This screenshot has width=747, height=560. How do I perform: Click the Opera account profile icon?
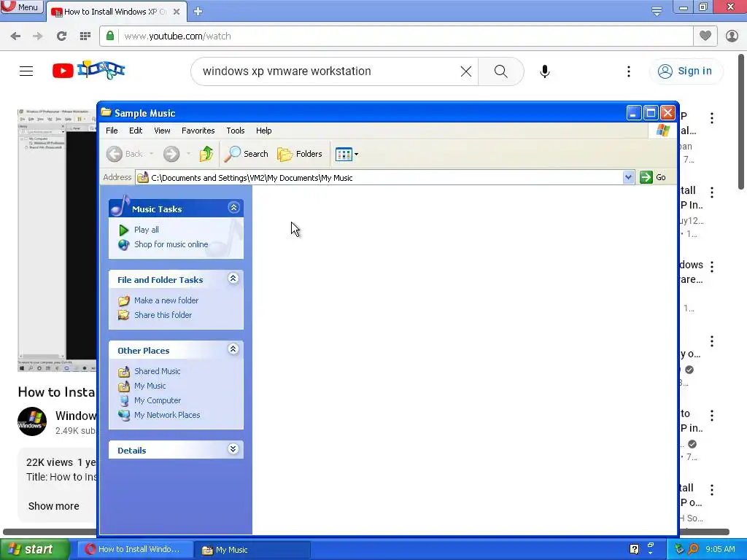pyautogui.click(x=732, y=36)
